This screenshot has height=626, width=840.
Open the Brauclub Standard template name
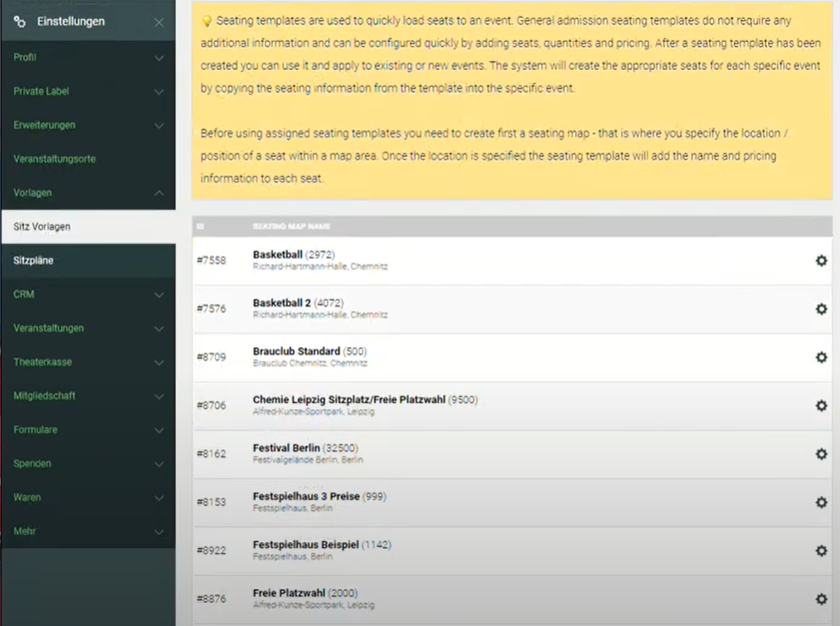coord(296,351)
